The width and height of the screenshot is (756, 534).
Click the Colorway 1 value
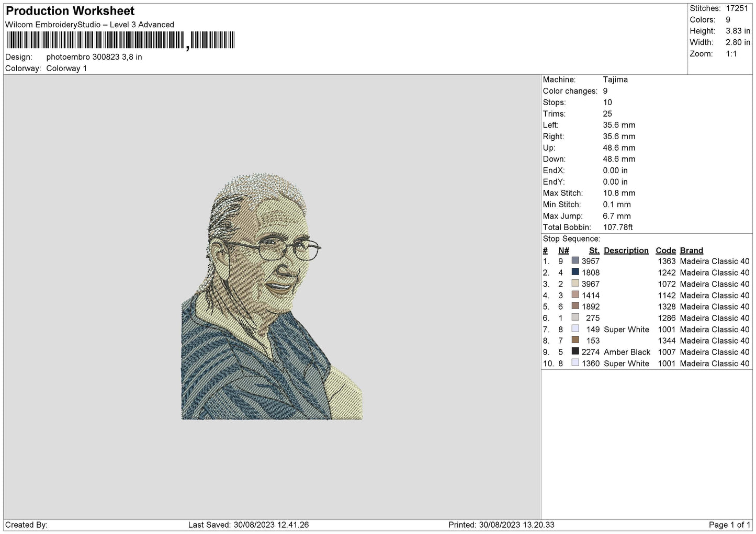pyautogui.click(x=66, y=69)
